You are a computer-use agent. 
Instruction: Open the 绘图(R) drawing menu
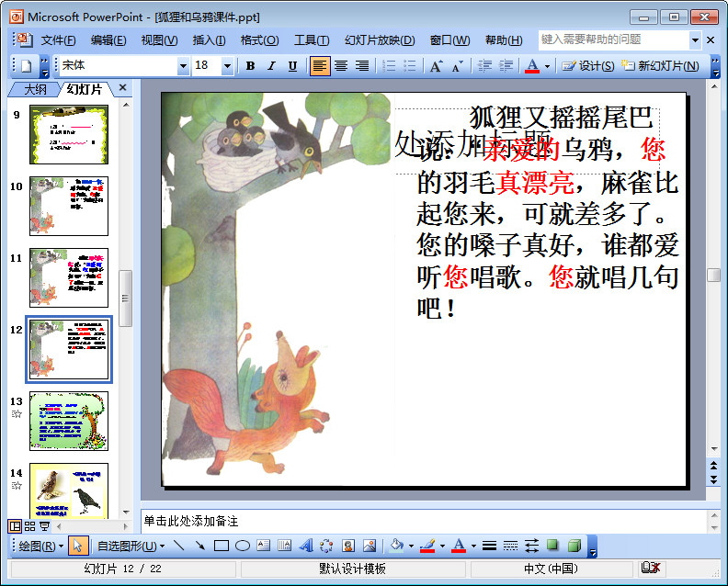pyautogui.click(x=40, y=547)
